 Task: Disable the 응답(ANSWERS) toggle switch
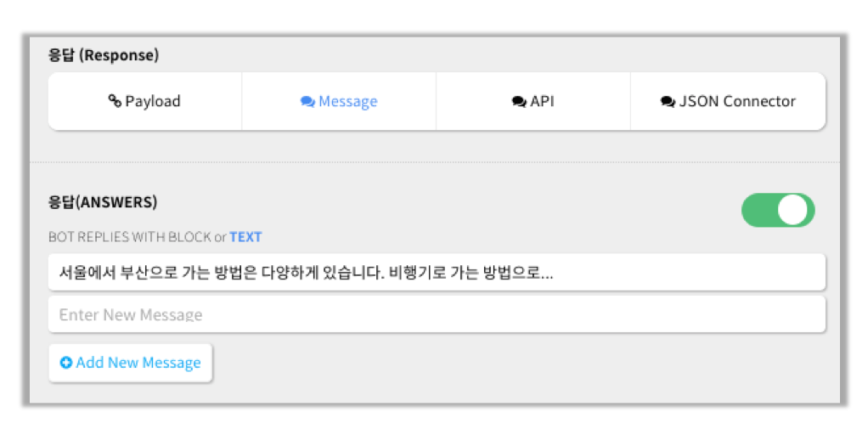click(778, 211)
